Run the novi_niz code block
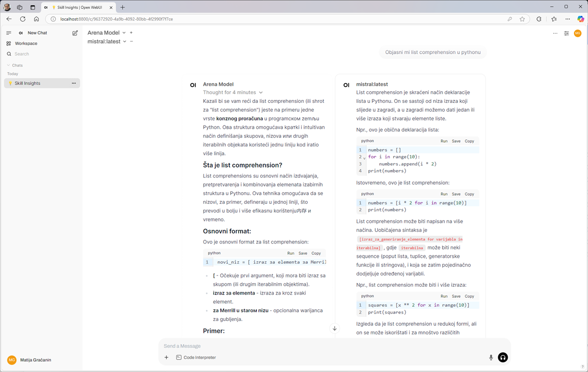The width and height of the screenshot is (588, 372). (291, 253)
